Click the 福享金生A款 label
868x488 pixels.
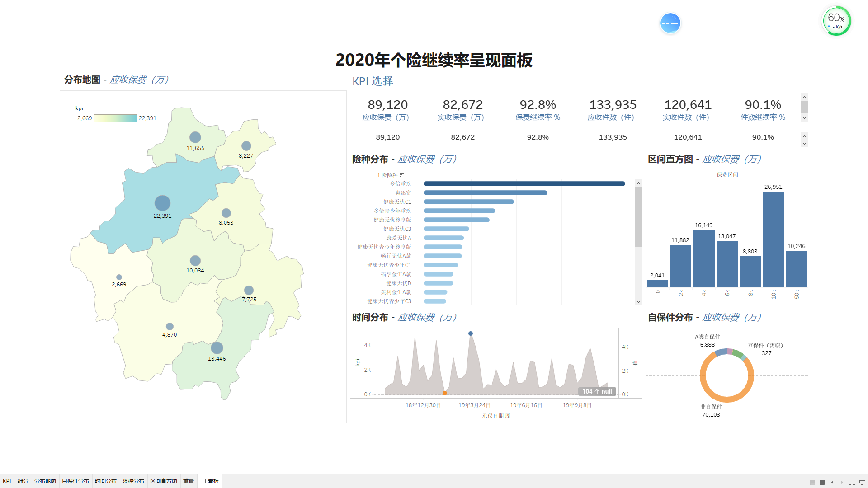coord(396,274)
